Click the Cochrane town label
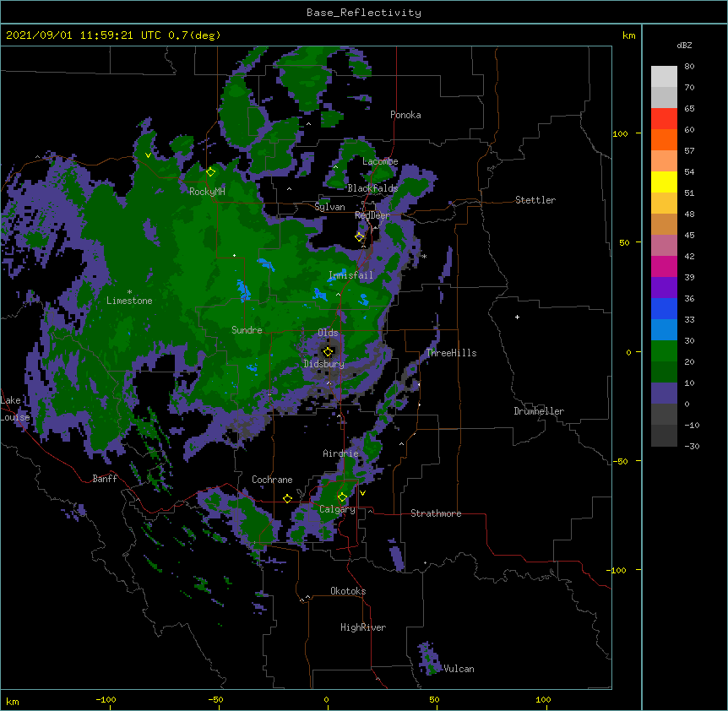The height and width of the screenshot is (711, 728). [x=272, y=480]
